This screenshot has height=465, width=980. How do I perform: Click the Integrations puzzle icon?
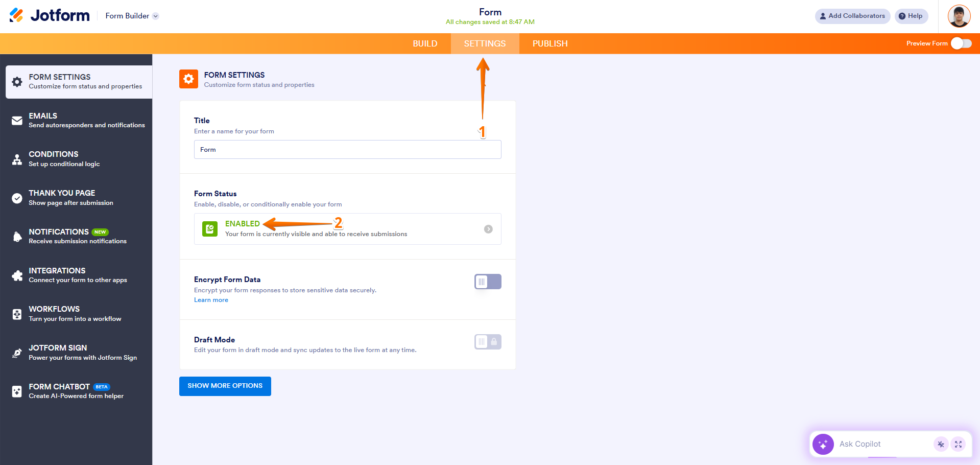[17, 275]
